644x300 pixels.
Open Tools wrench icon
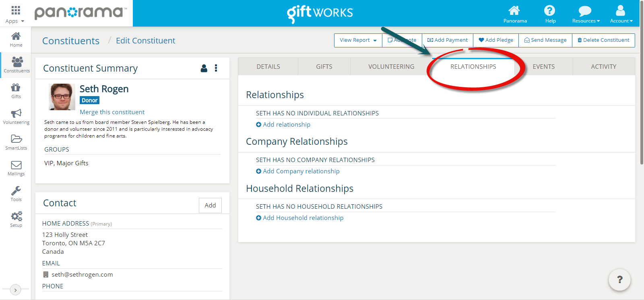(16, 193)
